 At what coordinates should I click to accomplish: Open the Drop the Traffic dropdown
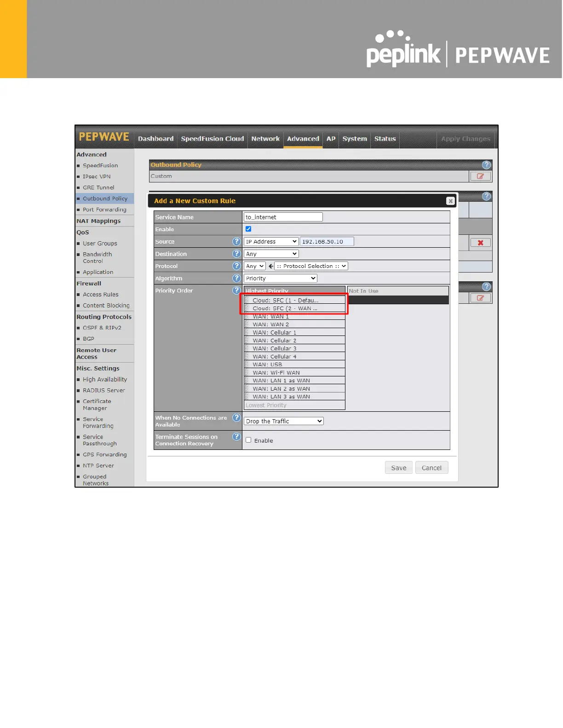click(x=284, y=421)
